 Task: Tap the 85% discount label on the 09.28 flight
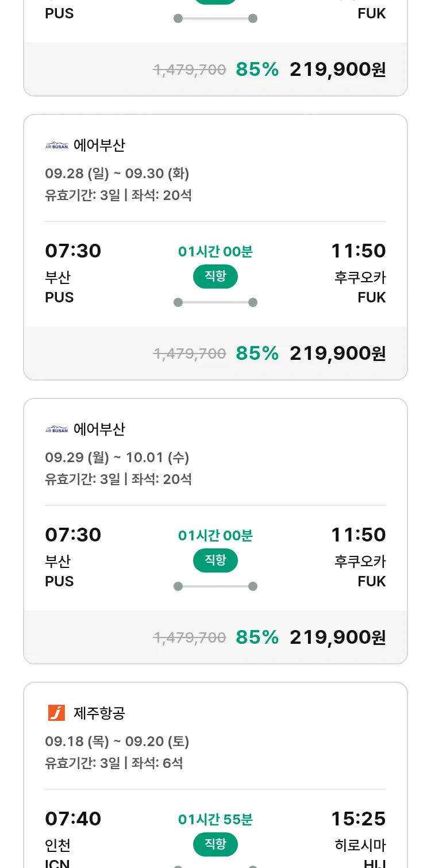pos(257,354)
